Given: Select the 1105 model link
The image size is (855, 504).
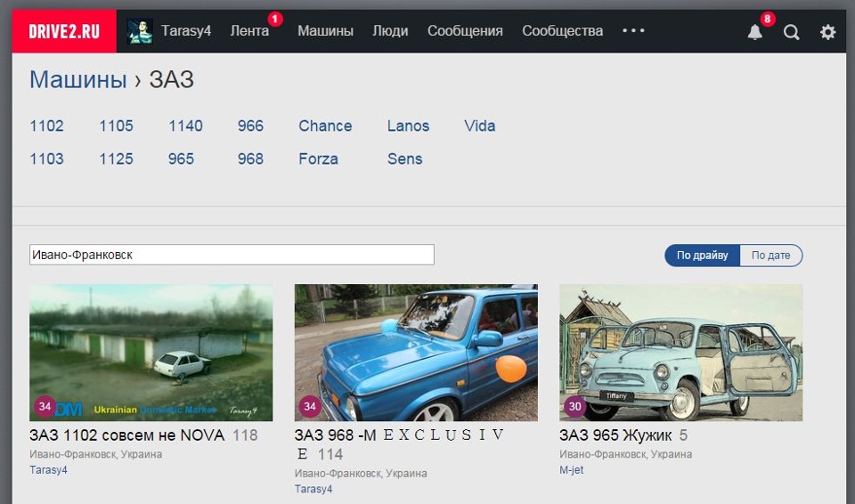Looking at the screenshot, I should 116,126.
